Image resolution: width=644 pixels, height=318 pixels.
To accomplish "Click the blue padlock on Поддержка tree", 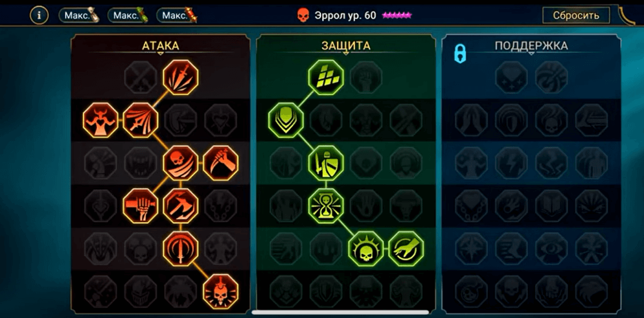I will coord(460,54).
